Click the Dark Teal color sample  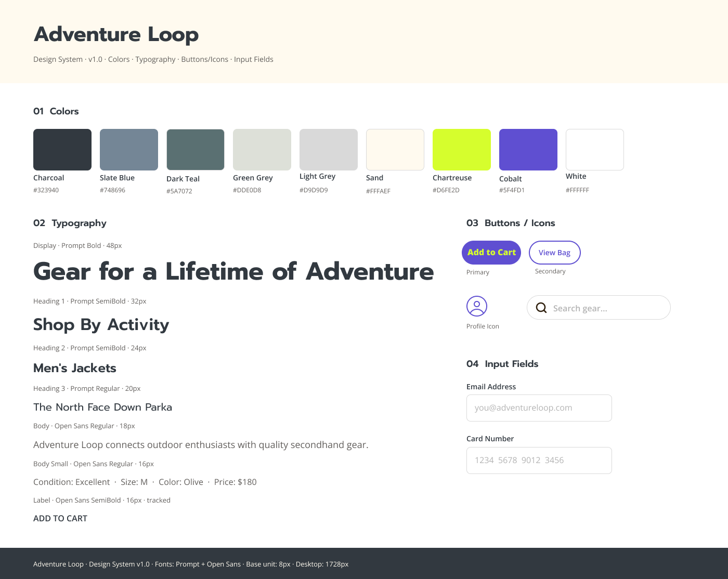(195, 149)
